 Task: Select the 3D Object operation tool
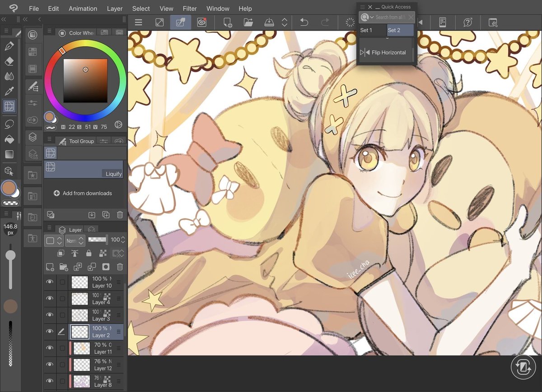[9, 171]
